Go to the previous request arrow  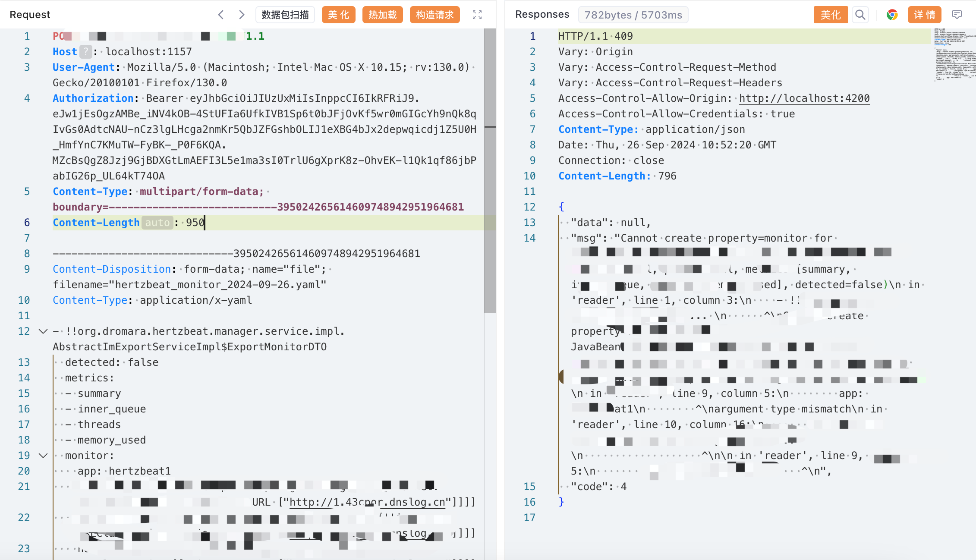[221, 15]
